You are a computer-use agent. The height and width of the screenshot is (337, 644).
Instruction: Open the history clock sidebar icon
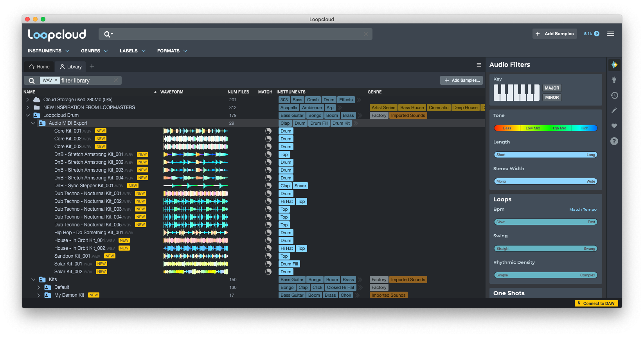pos(614,95)
